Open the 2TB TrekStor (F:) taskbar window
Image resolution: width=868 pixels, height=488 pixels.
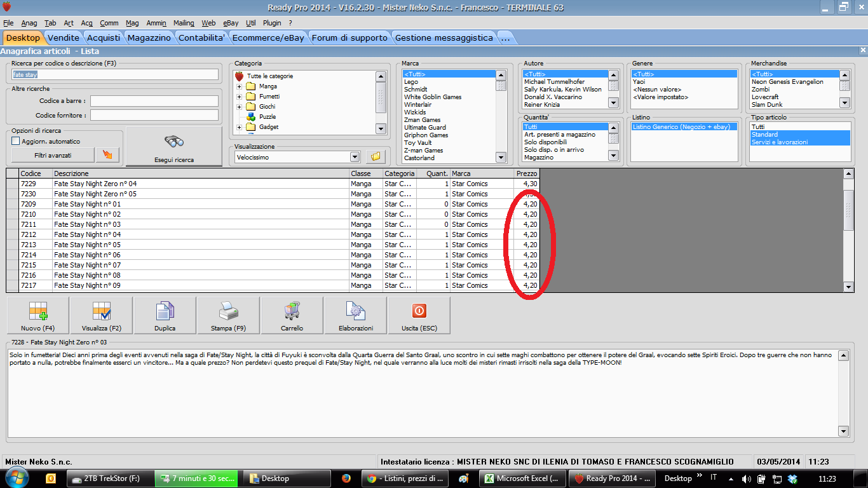coord(109,478)
